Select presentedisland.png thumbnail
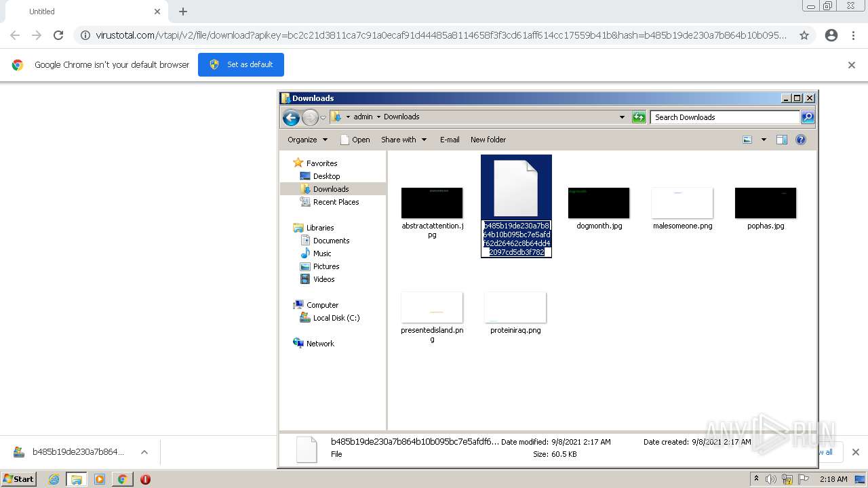This screenshot has width=868, height=488. click(432, 308)
